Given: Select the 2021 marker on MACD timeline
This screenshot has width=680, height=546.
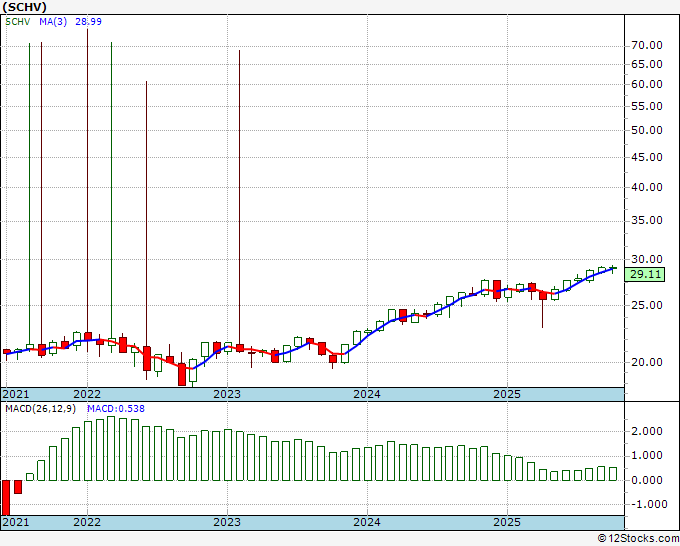Looking at the screenshot, I should click(16, 522).
